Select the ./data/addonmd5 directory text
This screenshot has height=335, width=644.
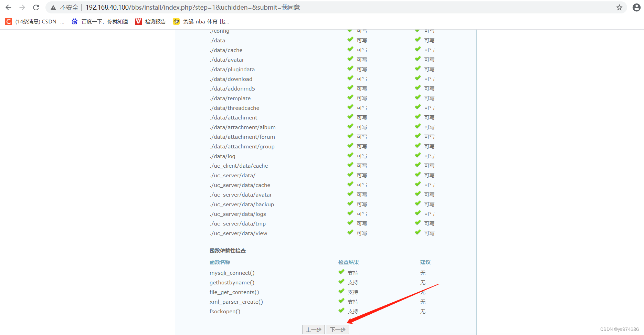pos(232,88)
